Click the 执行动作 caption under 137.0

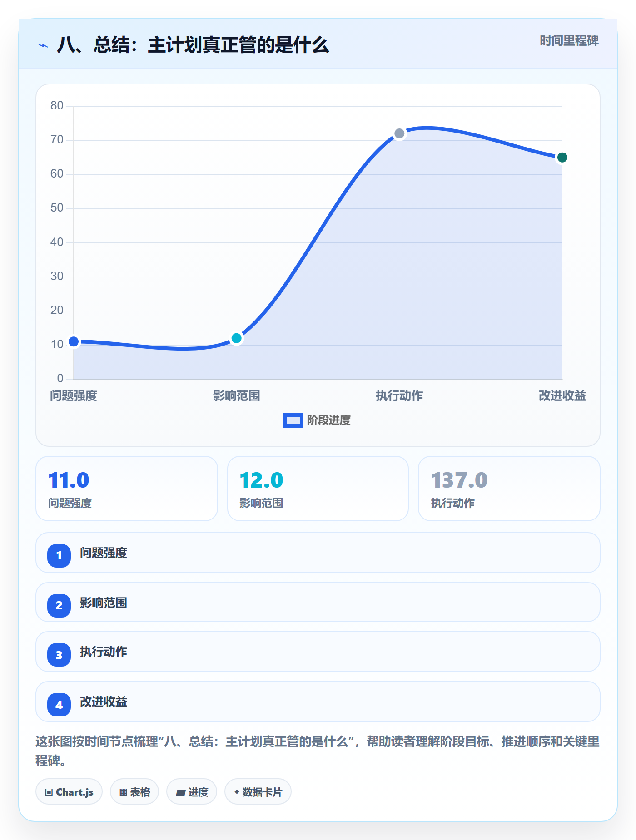452,503
